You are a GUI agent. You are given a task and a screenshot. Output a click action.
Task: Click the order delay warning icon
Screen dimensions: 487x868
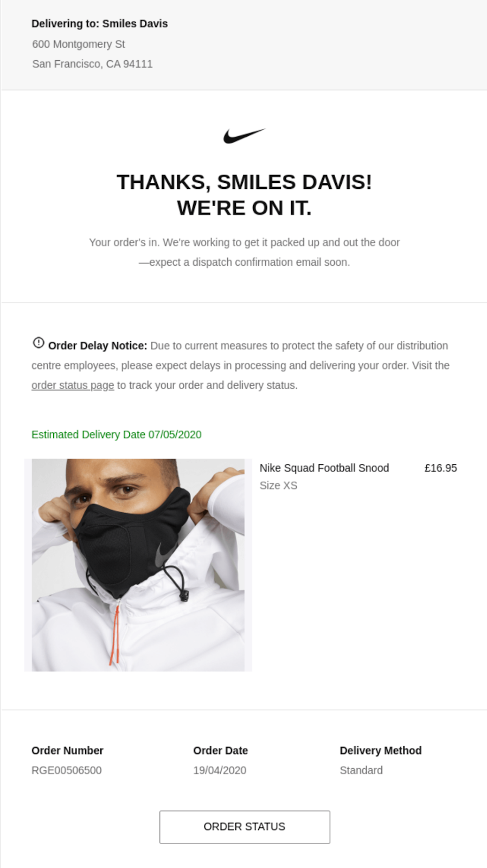click(x=39, y=343)
